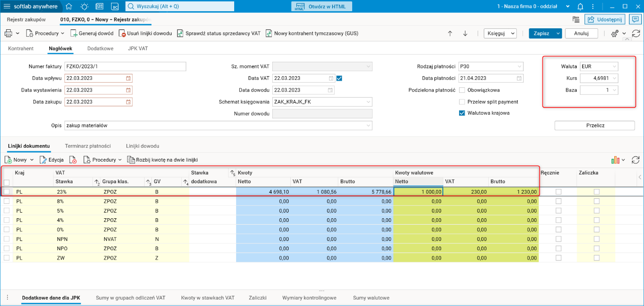Click the Generuj dowód toolbar icon
Image resolution: width=644 pixels, height=306 pixels.
[x=73, y=33]
